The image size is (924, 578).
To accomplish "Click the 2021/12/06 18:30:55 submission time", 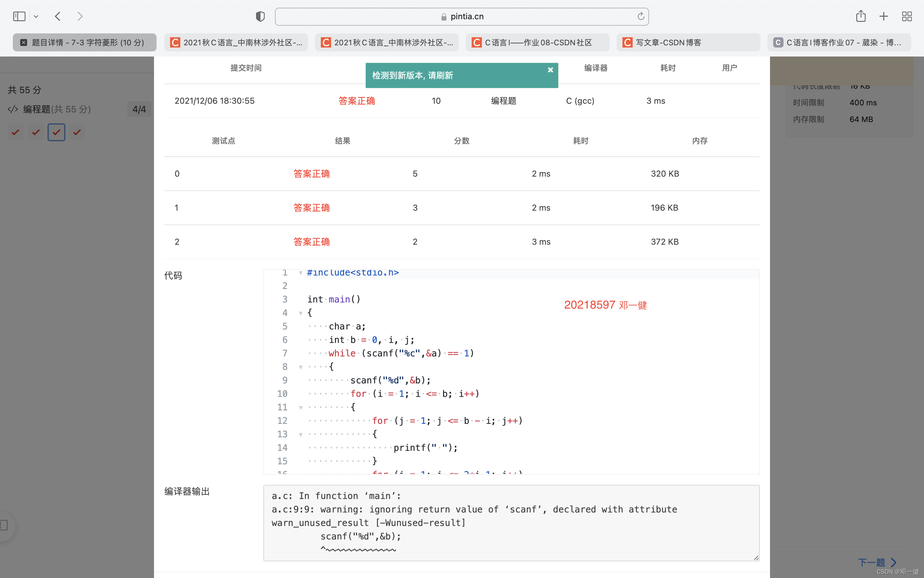I will pyautogui.click(x=214, y=101).
